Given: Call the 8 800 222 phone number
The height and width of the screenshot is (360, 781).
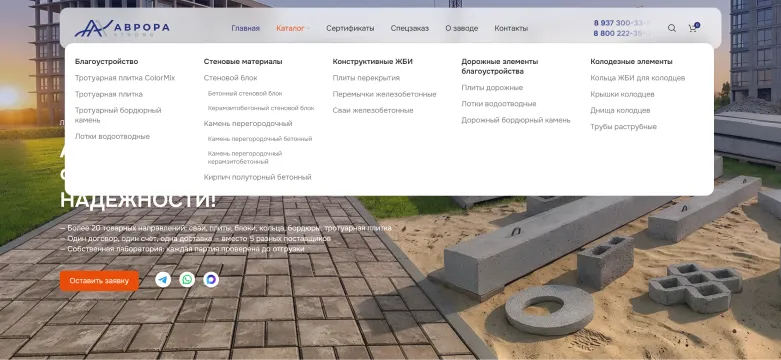Looking at the screenshot, I should click(622, 33).
